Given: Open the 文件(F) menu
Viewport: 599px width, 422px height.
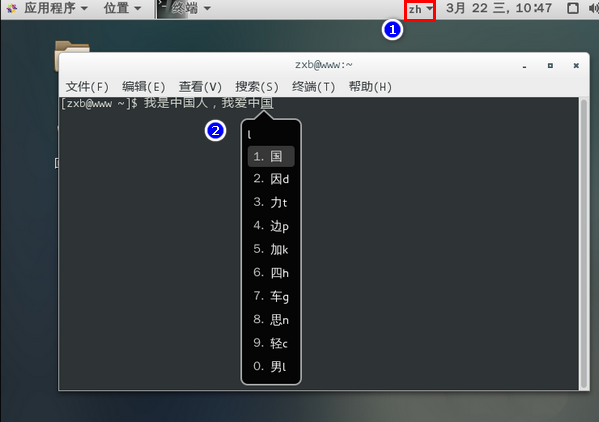Looking at the screenshot, I should point(87,87).
